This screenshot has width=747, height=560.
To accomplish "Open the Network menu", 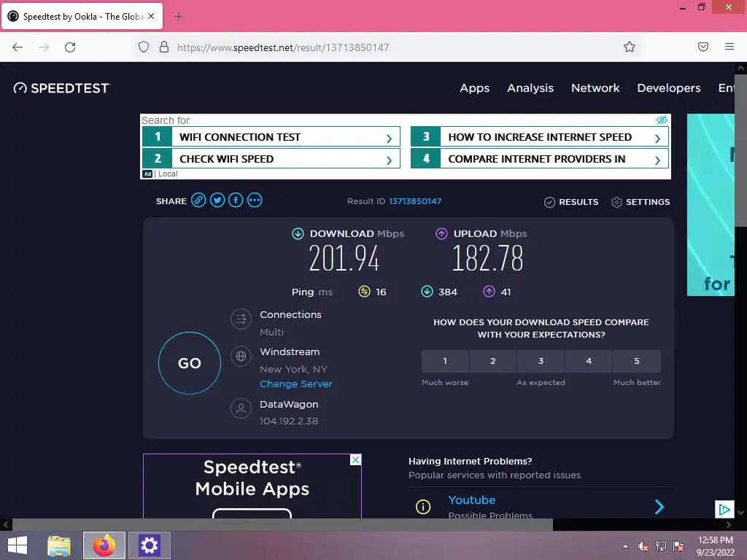I will (595, 88).
